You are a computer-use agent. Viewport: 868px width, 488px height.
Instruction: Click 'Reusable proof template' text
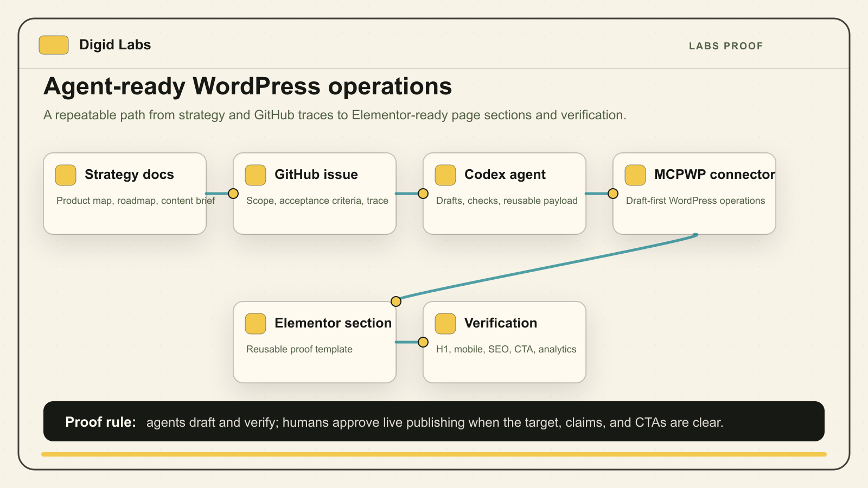pyautogui.click(x=299, y=349)
